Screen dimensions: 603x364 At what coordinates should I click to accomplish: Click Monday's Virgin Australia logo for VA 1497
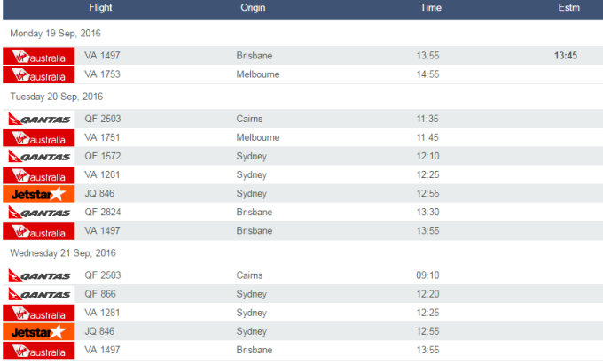pyautogui.click(x=38, y=55)
